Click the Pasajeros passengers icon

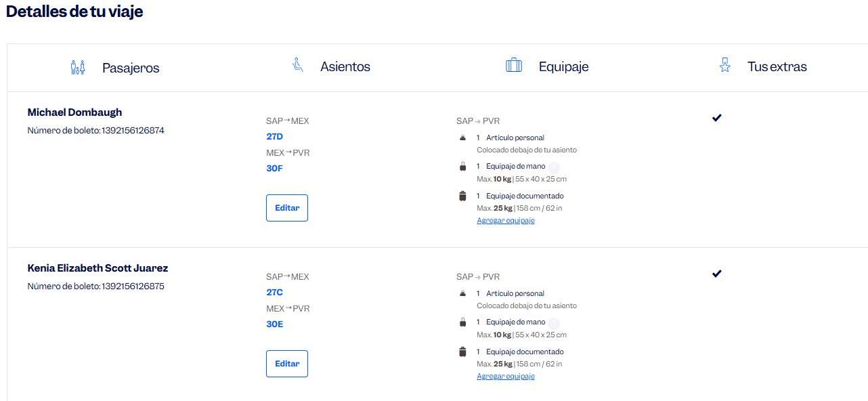click(x=78, y=67)
